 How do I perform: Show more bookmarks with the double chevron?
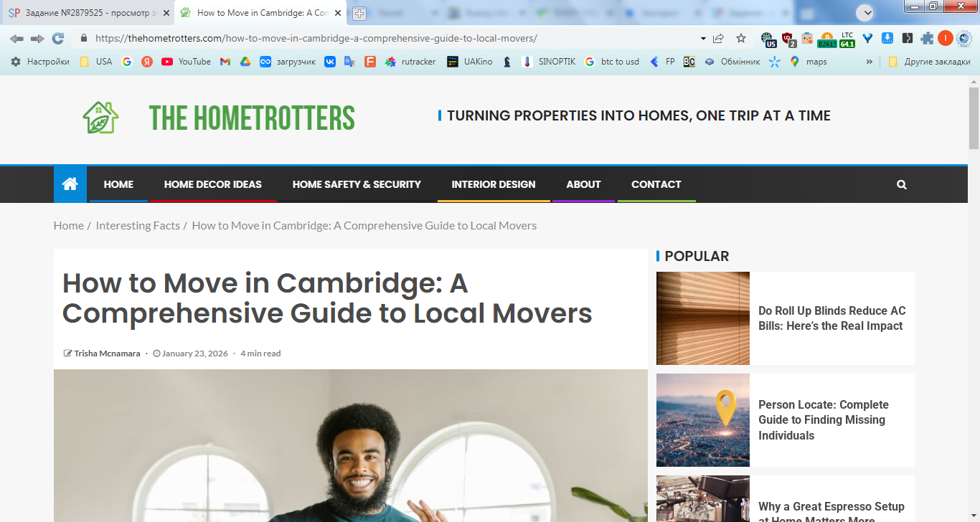pos(870,62)
